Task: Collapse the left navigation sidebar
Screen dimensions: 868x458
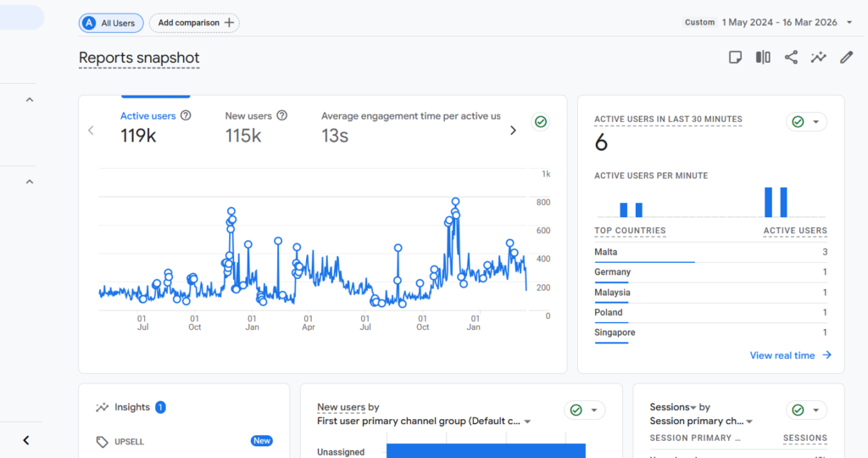Action: (x=26, y=440)
